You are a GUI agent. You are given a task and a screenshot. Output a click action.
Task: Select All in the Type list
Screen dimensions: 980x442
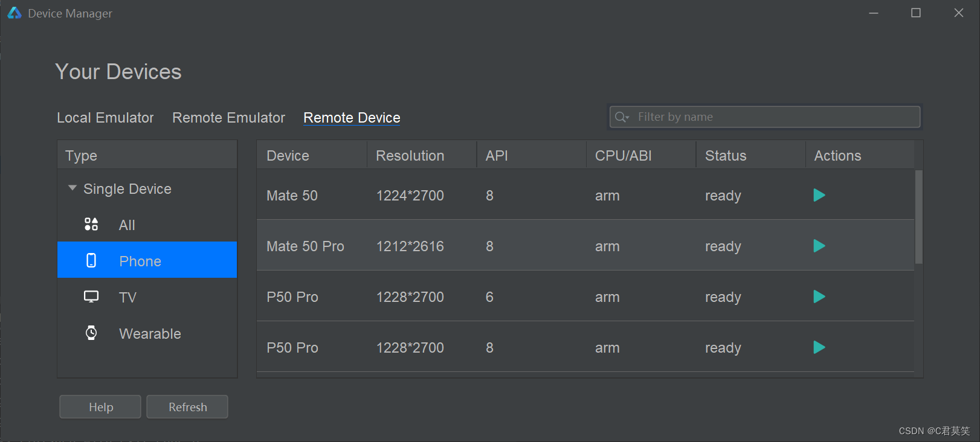pyautogui.click(x=147, y=225)
